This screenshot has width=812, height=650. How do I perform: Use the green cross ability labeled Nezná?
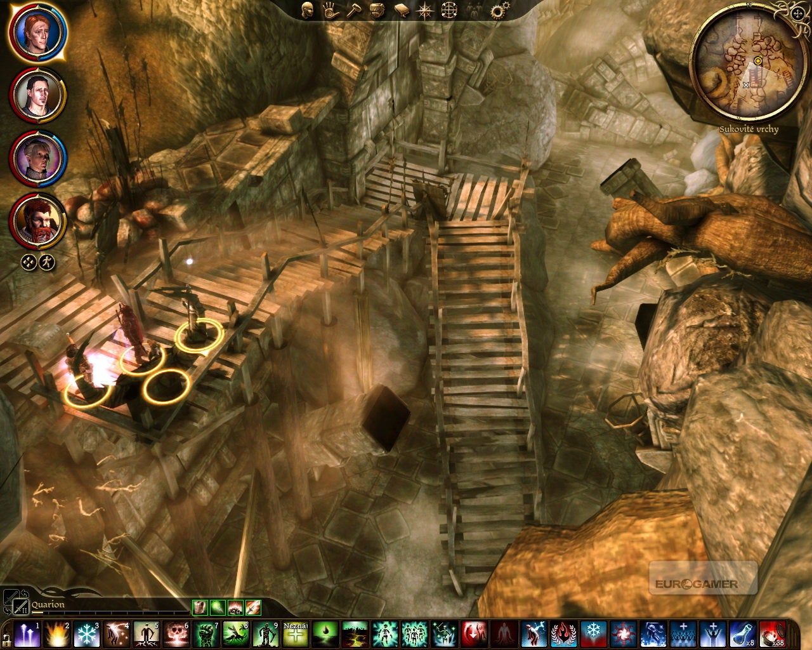coord(296,634)
